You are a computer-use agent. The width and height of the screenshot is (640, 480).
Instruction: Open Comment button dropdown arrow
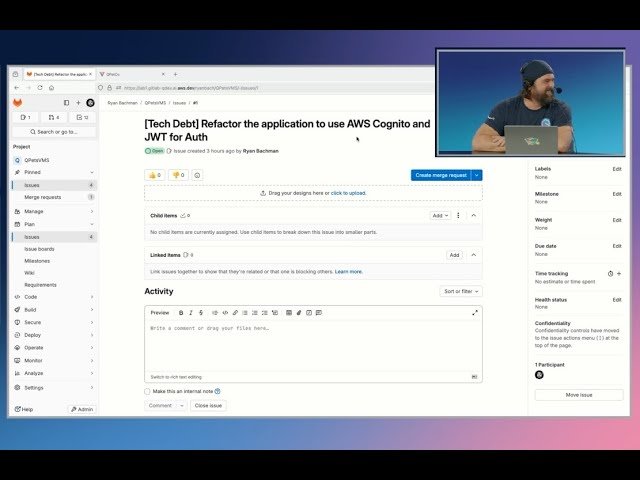182,406
